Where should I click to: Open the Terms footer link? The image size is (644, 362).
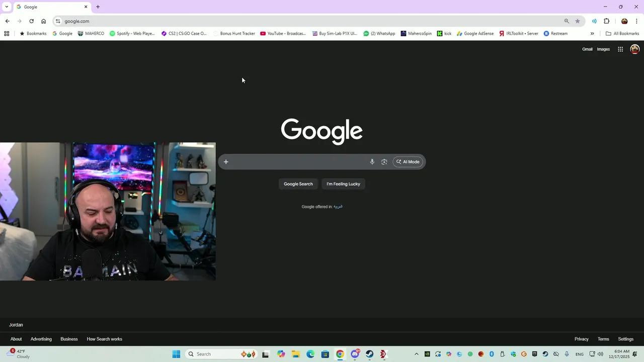603,339
